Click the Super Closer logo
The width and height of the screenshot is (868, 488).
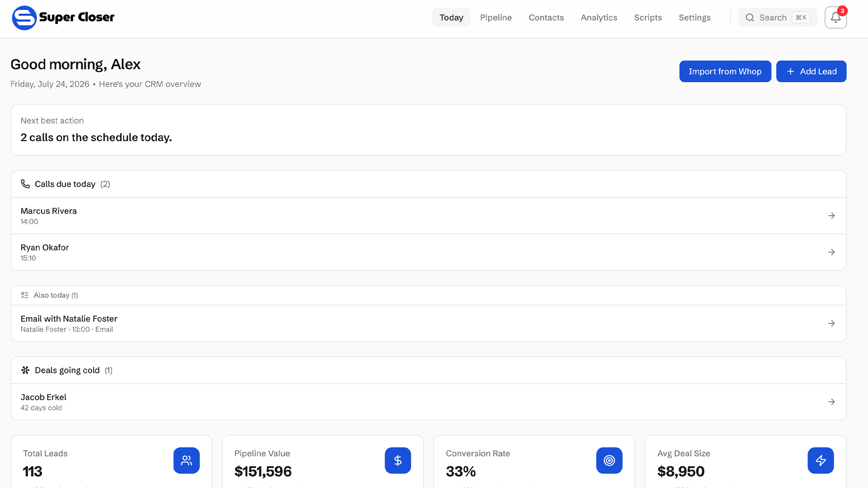point(63,18)
